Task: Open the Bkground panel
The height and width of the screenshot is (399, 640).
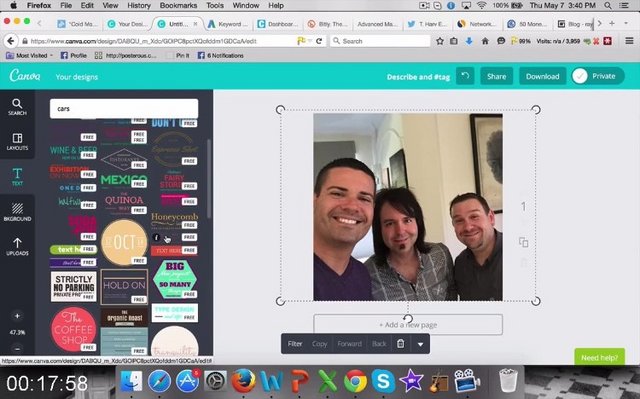Action: [17, 212]
